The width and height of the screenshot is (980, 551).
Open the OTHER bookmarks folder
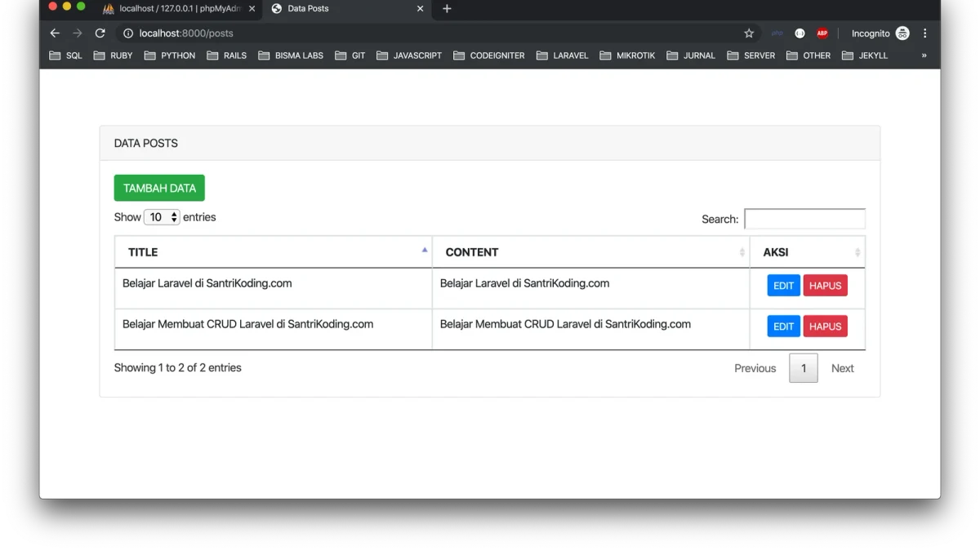pos(808,56)
